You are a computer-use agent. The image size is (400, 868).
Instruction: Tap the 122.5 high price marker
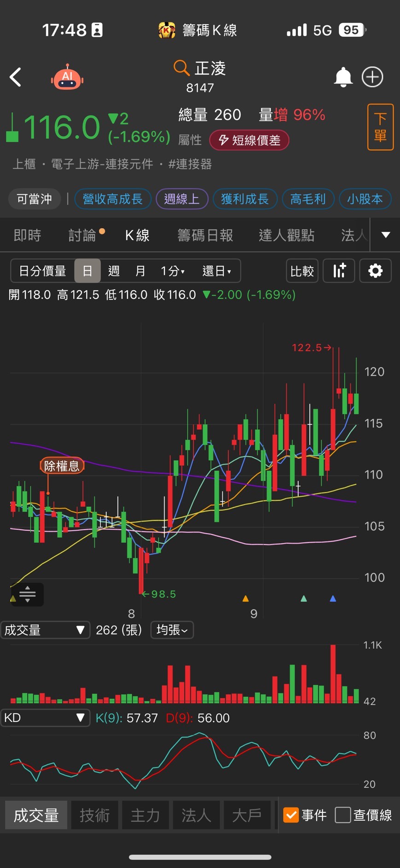click(312, 347)
